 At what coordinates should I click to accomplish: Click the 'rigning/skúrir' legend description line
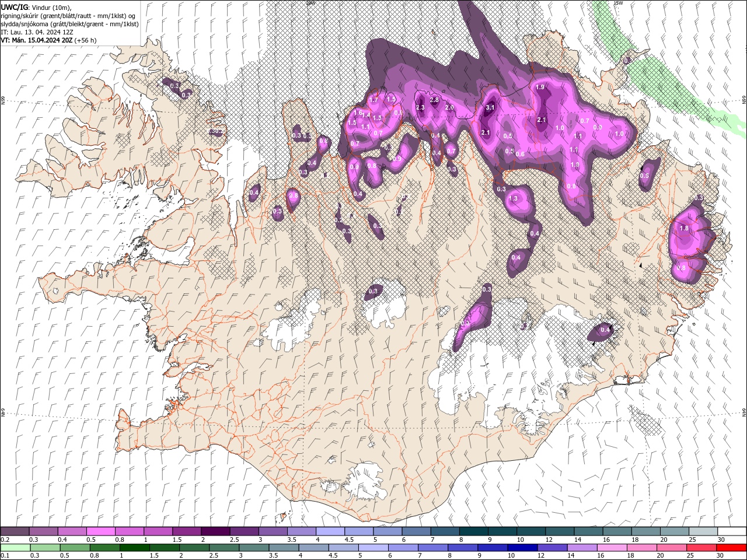click(68, 16)
